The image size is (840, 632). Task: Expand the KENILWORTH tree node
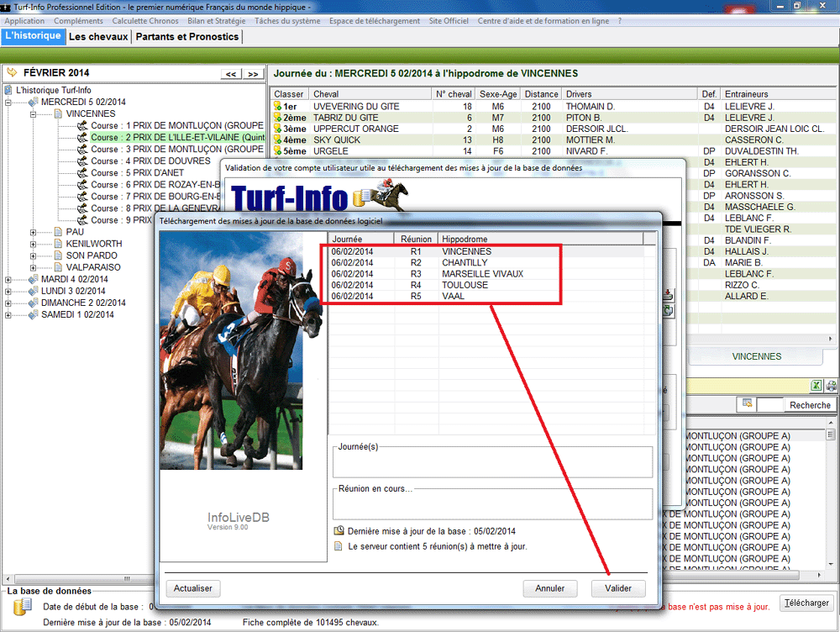tap(34, 244)
